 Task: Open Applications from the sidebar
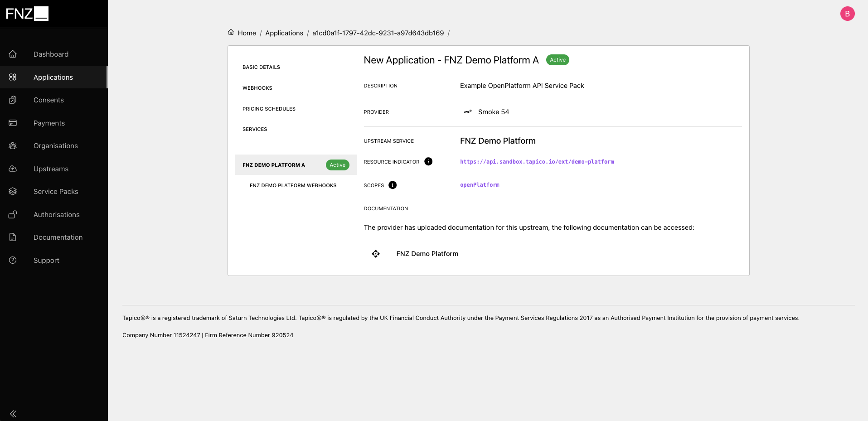[x=53, y=77]
